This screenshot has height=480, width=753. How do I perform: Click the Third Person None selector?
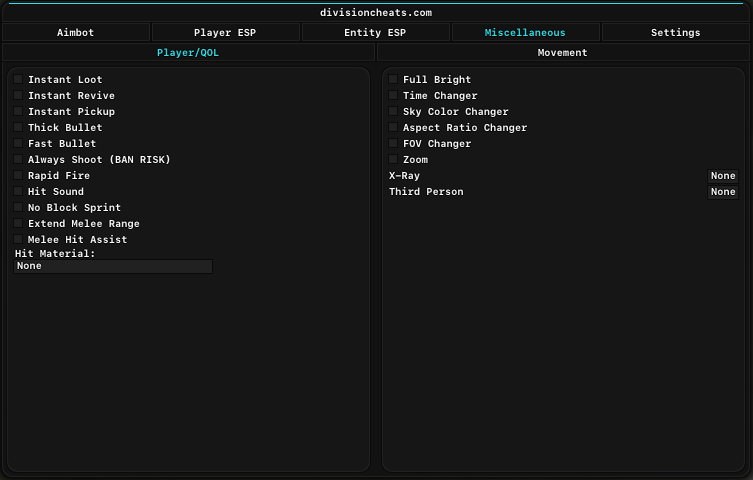pos(722,192)
